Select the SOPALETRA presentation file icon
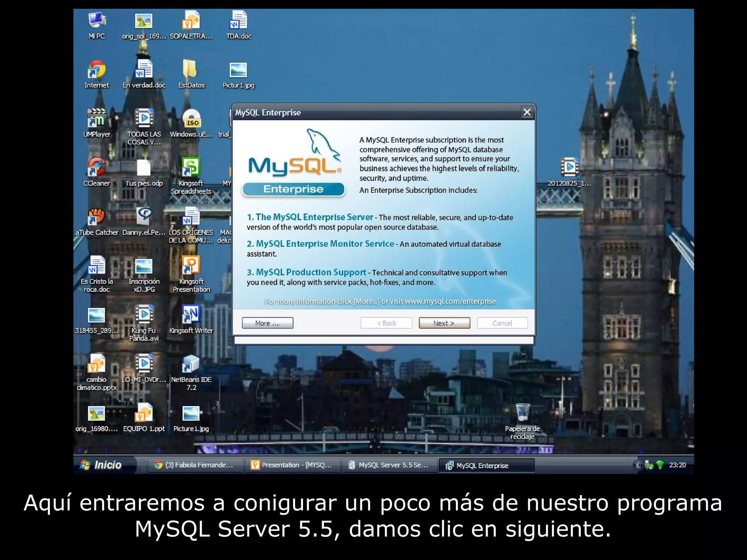The image size is (747, 560). pyautogui.click(x=191, y=25)
